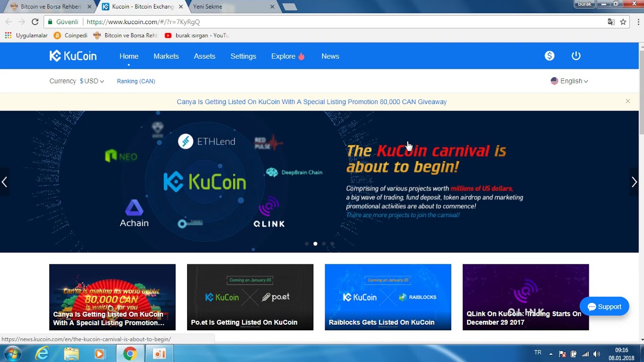Screen dimensions: 644x362
Task: Click the KuCoin logo in header
Action: tap(73, 56)
